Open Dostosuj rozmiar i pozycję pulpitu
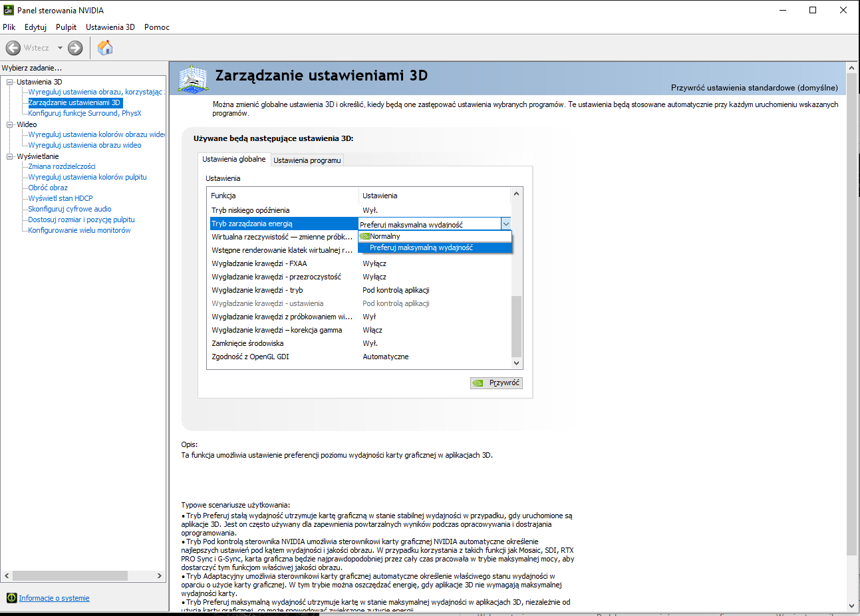Image resolution: width=860 pixels, height=616 pixels. coord(81,220)
